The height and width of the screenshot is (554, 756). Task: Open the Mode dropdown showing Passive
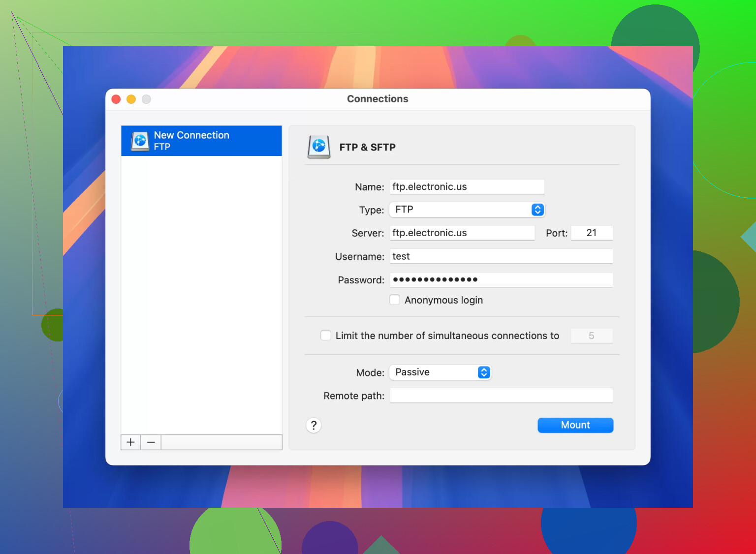click(x=440, y=372)
